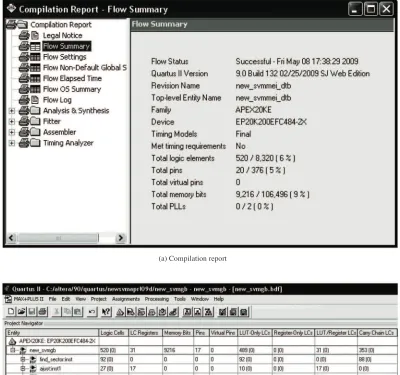
Task: Open the Processing menu
Action: 157,299
